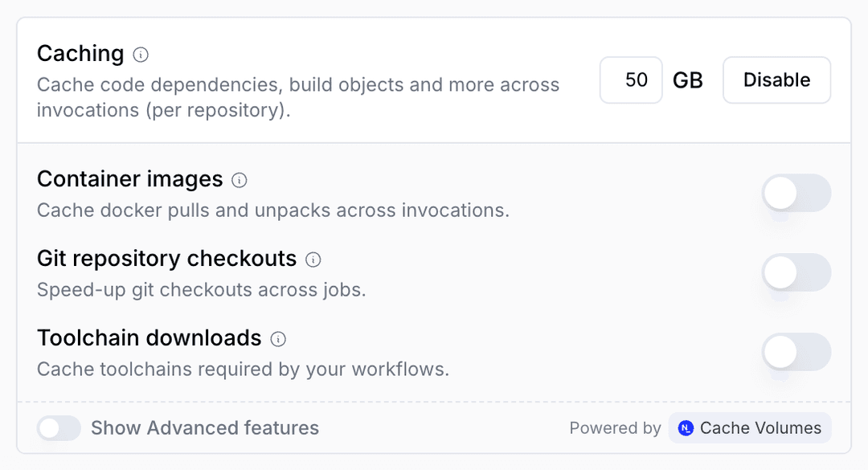Click the Disable caching button

pyautogui.click(x=776, y=80)
